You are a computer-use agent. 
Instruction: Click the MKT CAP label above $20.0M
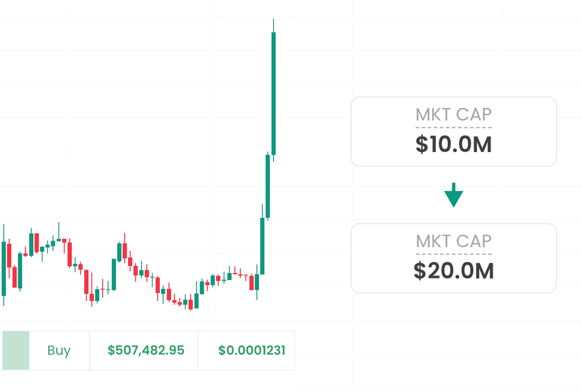tap(453, 241)
